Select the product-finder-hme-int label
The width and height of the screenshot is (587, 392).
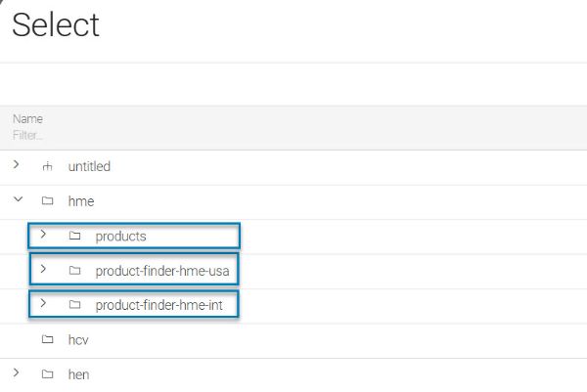tap(159, 305)
